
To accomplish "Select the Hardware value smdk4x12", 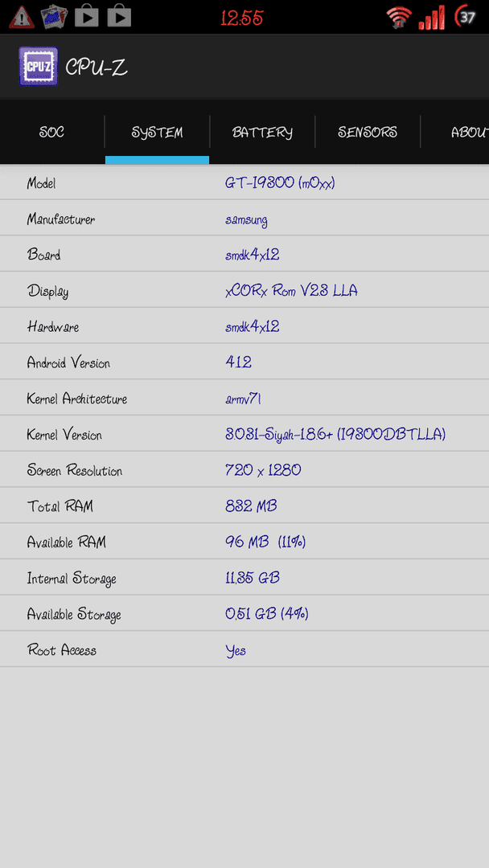I will click(x=252, y=326).
